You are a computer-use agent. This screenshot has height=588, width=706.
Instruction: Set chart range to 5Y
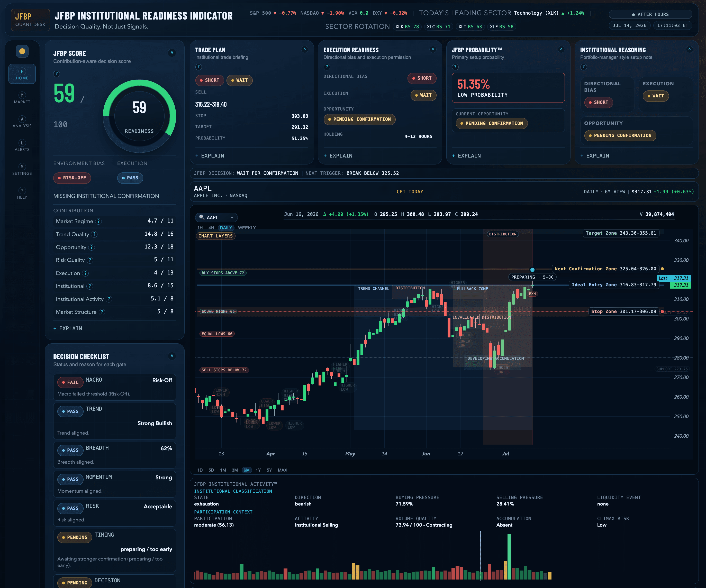[x=269, y=470]
